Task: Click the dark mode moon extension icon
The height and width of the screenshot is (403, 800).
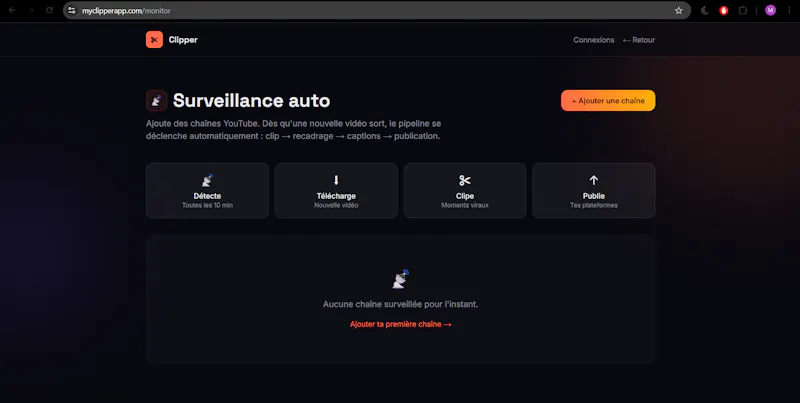Action: pyautogui.click(x=705, y=10)
